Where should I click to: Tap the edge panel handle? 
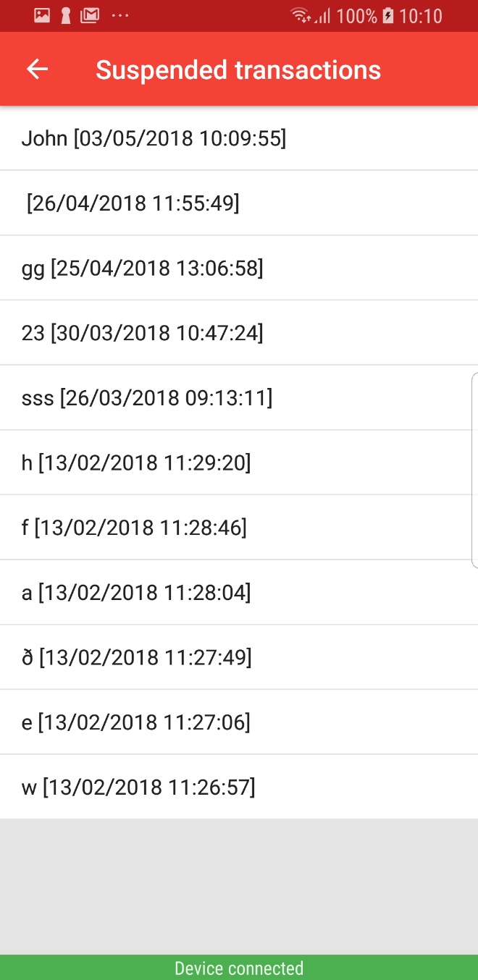point(474,470)
